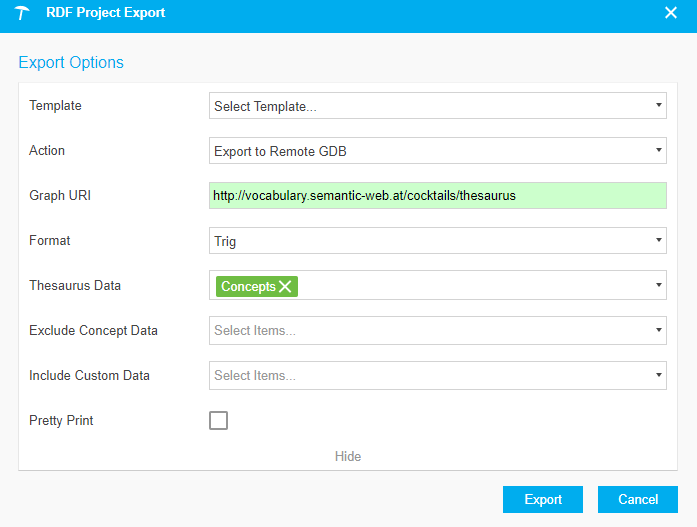Close the RDF Project Export dialog

pos(671,13)
